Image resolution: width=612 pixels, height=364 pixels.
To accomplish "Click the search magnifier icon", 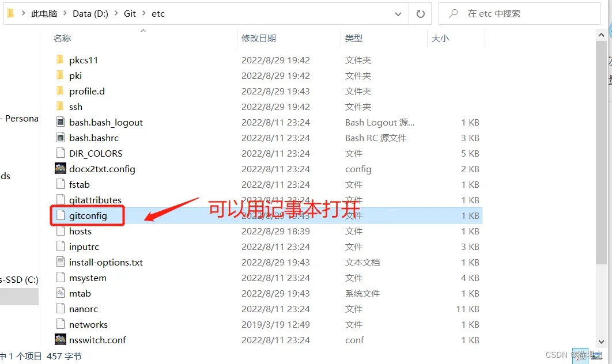I will [453, 14].
